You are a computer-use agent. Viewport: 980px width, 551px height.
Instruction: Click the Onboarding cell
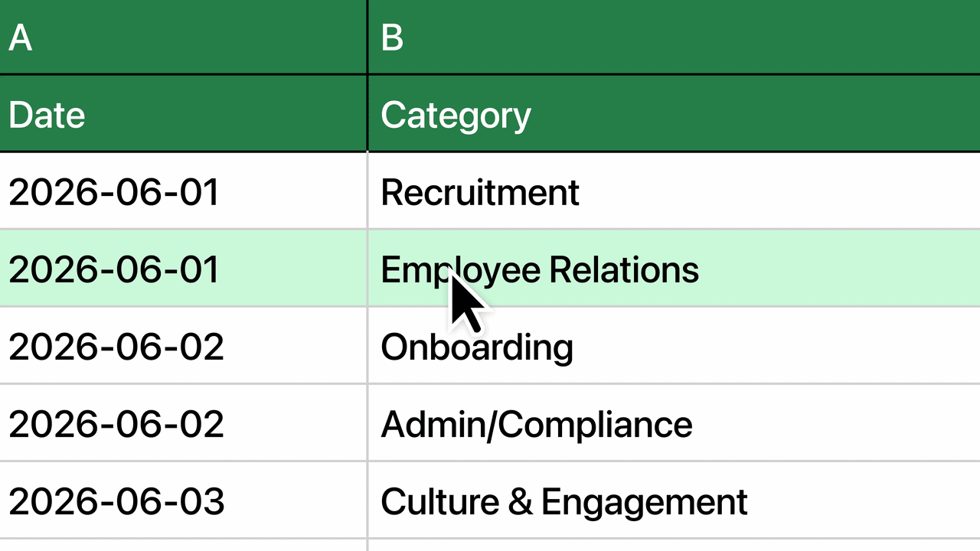[675, 345]
